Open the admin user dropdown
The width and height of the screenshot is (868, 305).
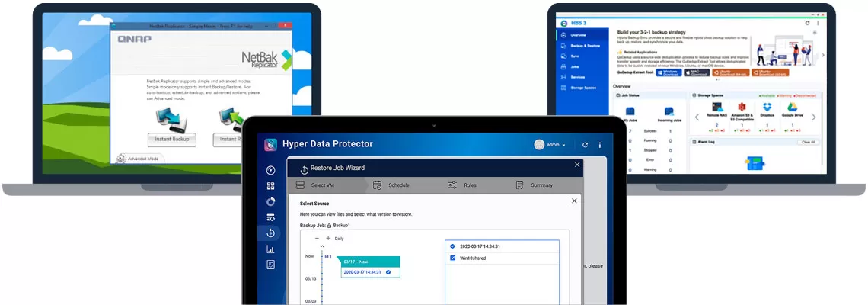[550, 144]
